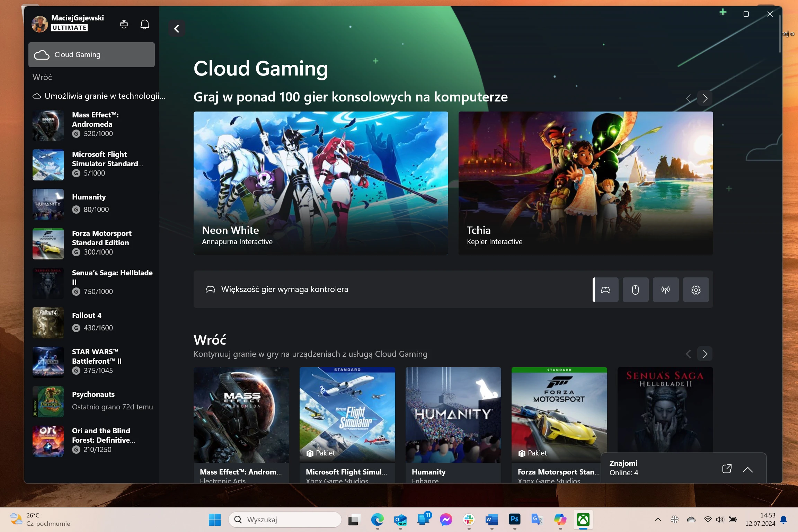The height and width of the screenshot is (532, 798).
Task: Click the window's vertical scrollbar
Action: click(780, 34)
